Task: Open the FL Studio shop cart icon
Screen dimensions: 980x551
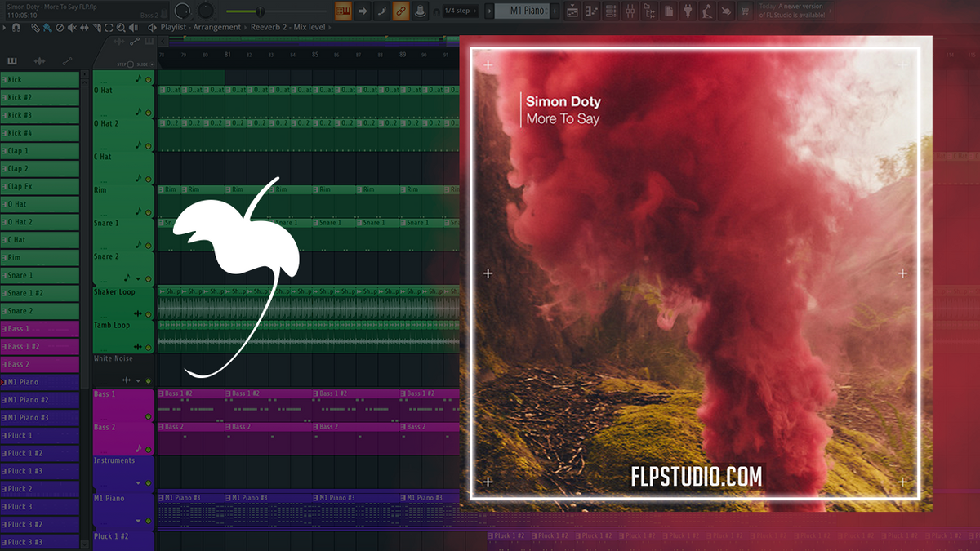Action: [x=744, y=11]
